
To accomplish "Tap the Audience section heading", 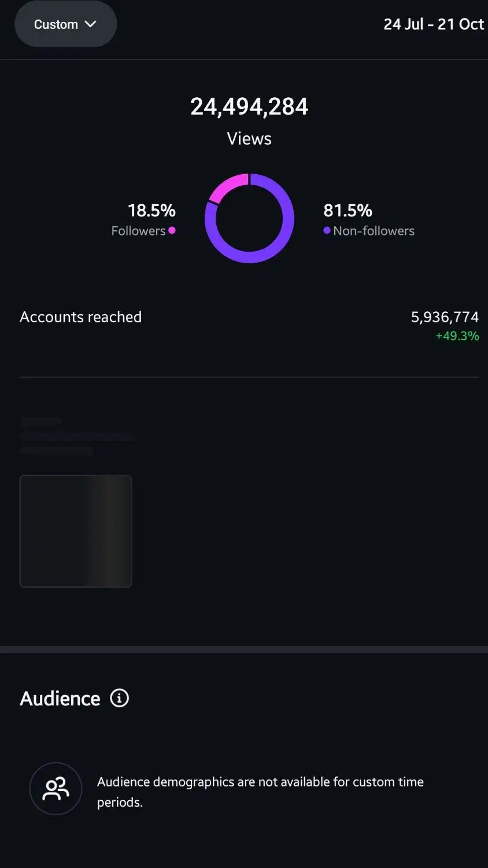I will [x=60, y=698].
